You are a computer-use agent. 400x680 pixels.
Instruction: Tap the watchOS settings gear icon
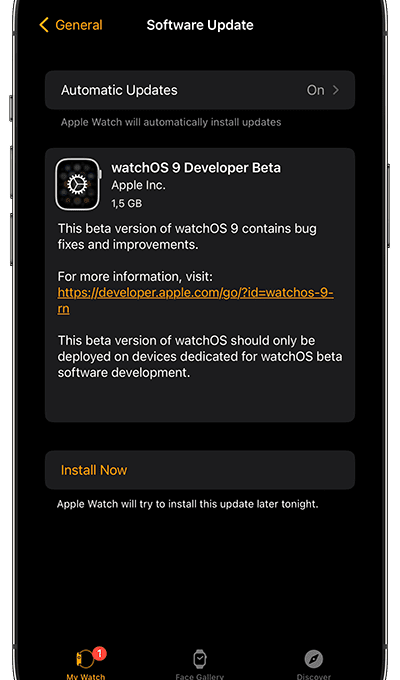[78, 184]
